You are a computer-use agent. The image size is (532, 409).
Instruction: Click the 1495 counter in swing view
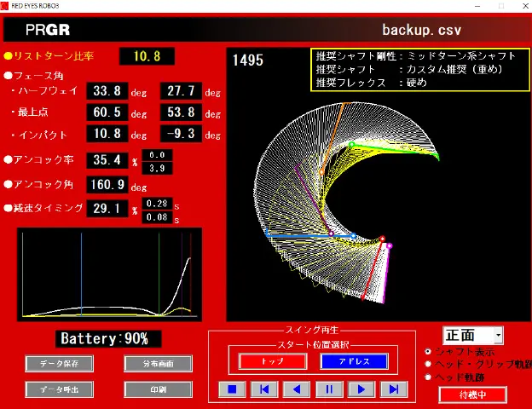pos(248,60)
